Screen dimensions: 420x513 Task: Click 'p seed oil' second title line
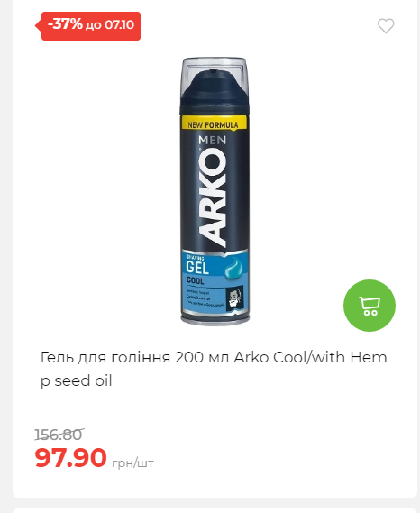click(x=77, y=380)
